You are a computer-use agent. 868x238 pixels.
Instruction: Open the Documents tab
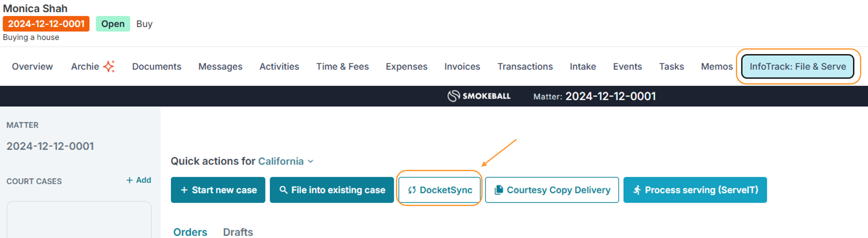157,66
